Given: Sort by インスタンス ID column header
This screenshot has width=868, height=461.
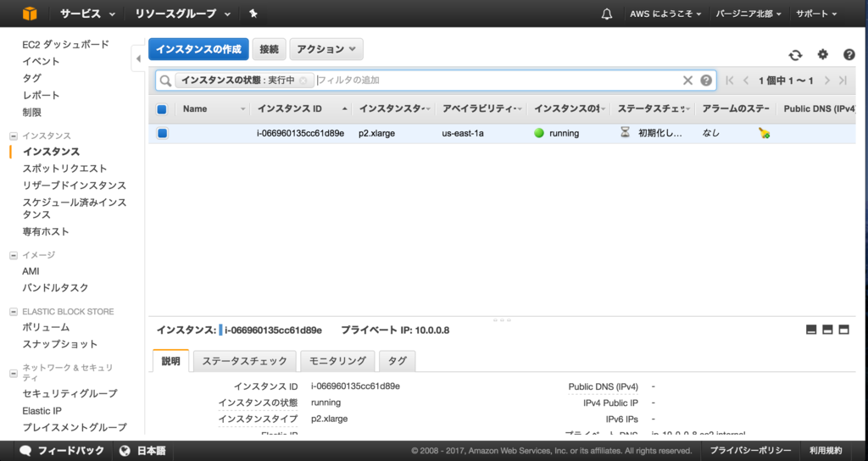Looking at the screenshot, I should pos(290,109).
